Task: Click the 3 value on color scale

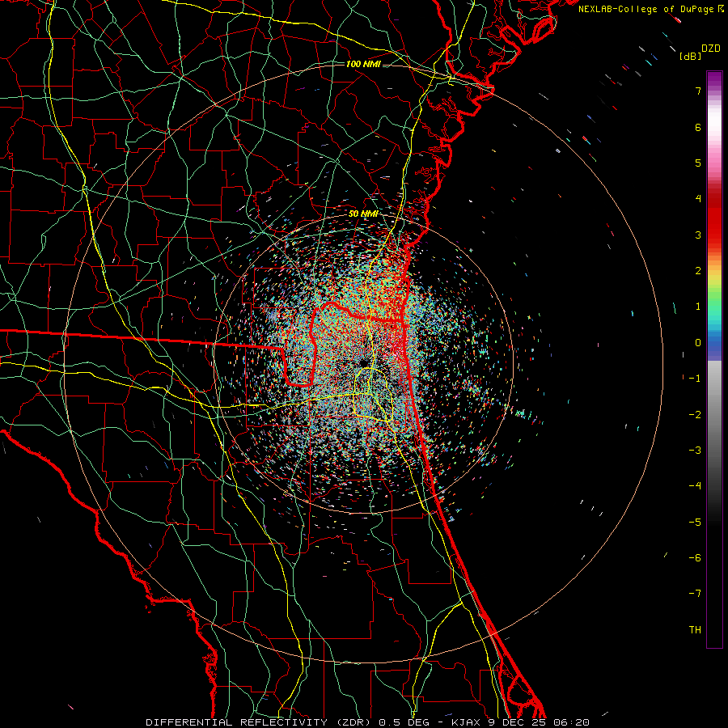Action: (x=698, y=235)
